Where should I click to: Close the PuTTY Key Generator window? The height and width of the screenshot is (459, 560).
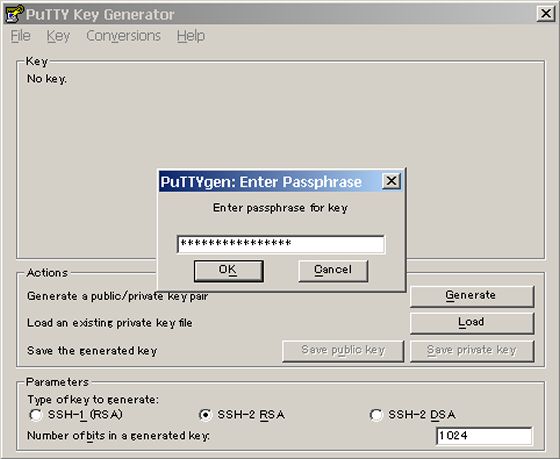(546, 14)
